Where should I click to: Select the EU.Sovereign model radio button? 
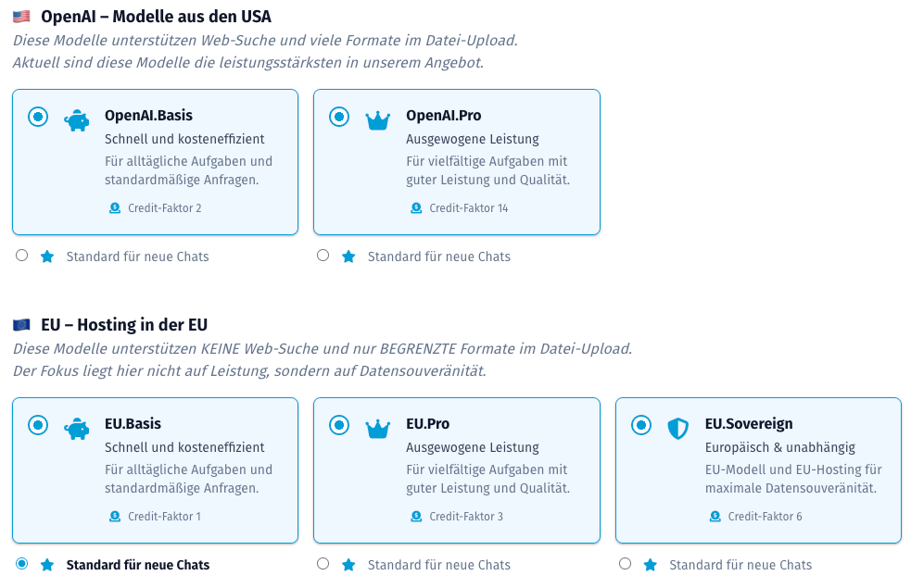coord(641,425)
